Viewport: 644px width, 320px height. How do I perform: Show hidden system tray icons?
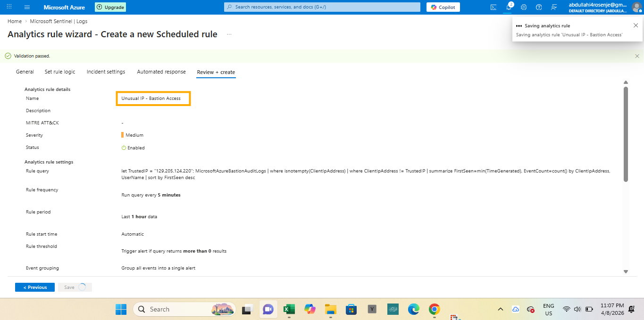(500, 309)
